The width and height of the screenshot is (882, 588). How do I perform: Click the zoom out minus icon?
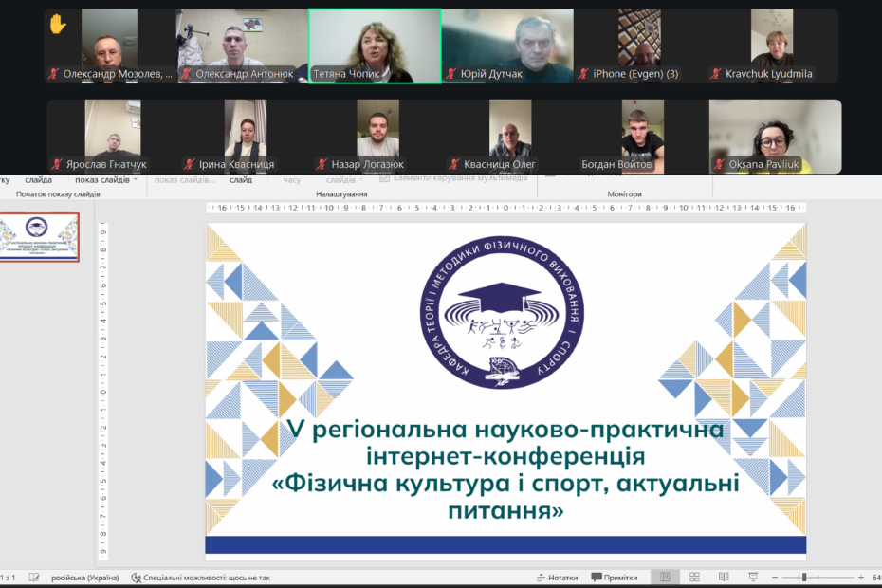[777, 577]
